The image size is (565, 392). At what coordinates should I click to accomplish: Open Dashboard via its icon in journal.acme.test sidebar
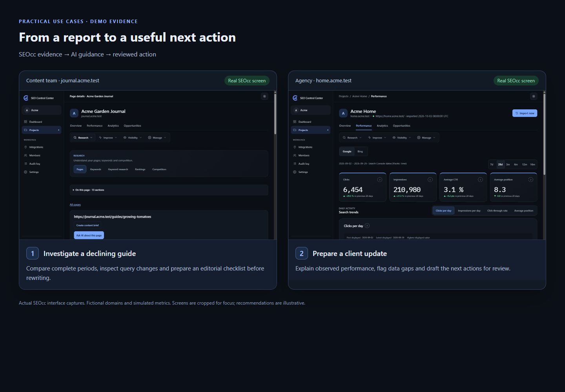pyautogui.click(x=26, y=122)
